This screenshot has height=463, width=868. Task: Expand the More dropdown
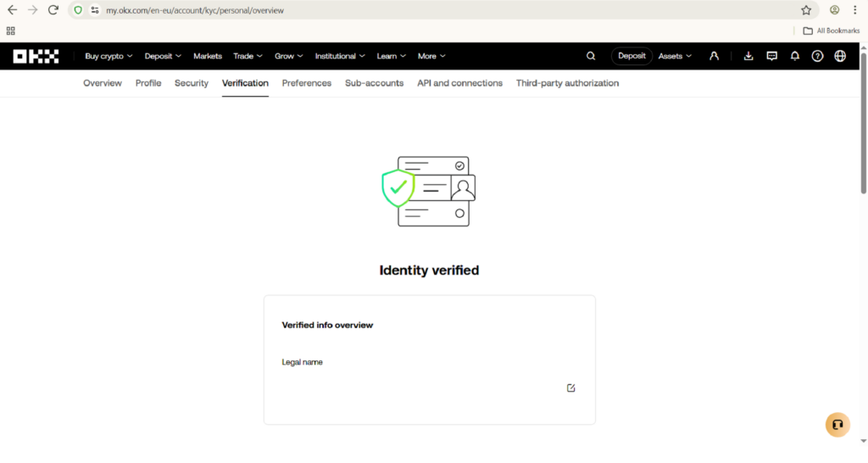tap(431, 56)
